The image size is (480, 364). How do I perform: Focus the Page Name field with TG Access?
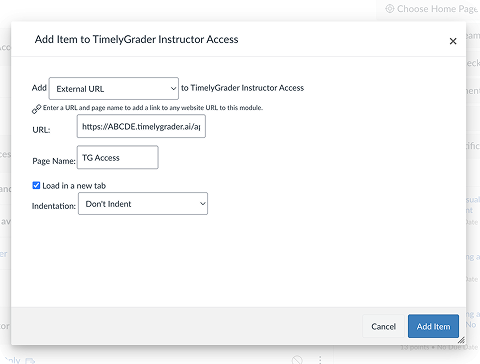(118, 157)
